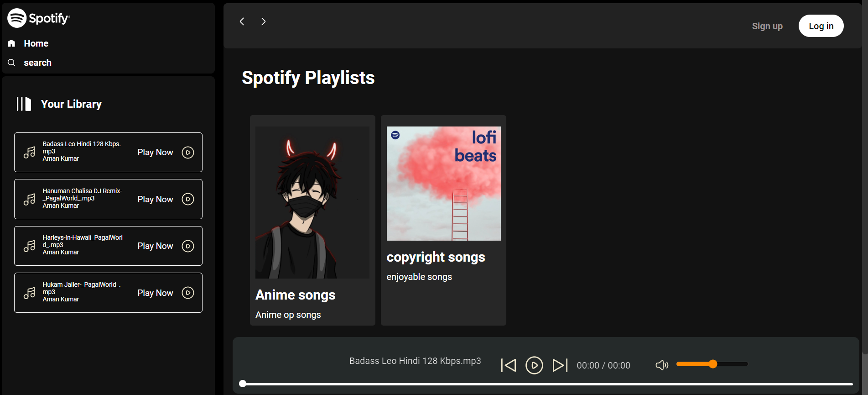Go forward with the right chevron

point(263,21)
